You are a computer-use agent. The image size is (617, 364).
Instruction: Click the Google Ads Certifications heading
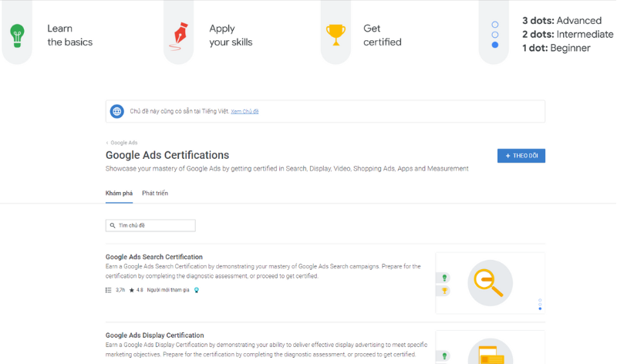167,155
